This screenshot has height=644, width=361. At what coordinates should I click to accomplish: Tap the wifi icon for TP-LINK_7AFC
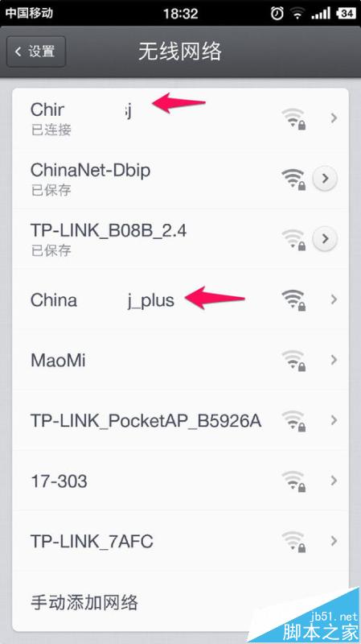(x=293, y=541)
